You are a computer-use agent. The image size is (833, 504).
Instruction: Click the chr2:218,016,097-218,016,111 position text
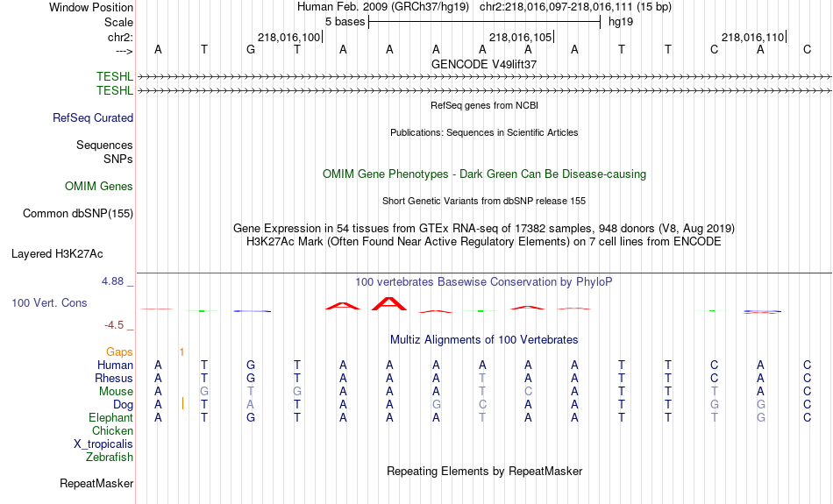pos(575,7)
